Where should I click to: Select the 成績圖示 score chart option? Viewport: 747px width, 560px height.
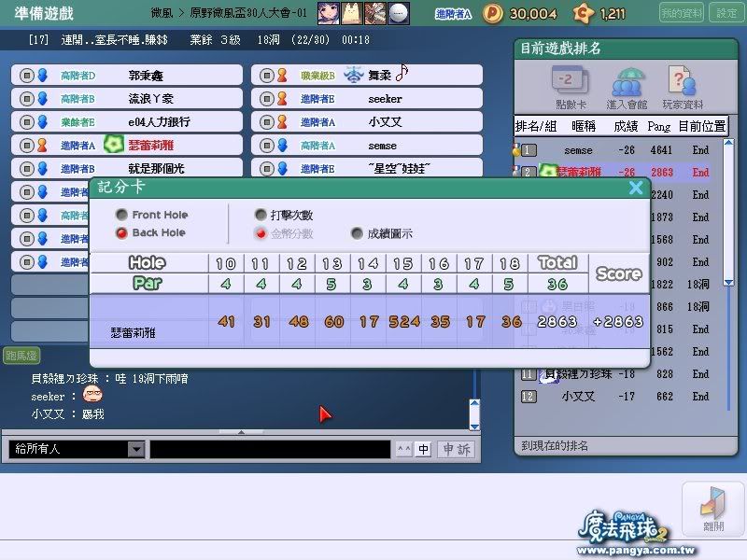[x=357, y=233]
